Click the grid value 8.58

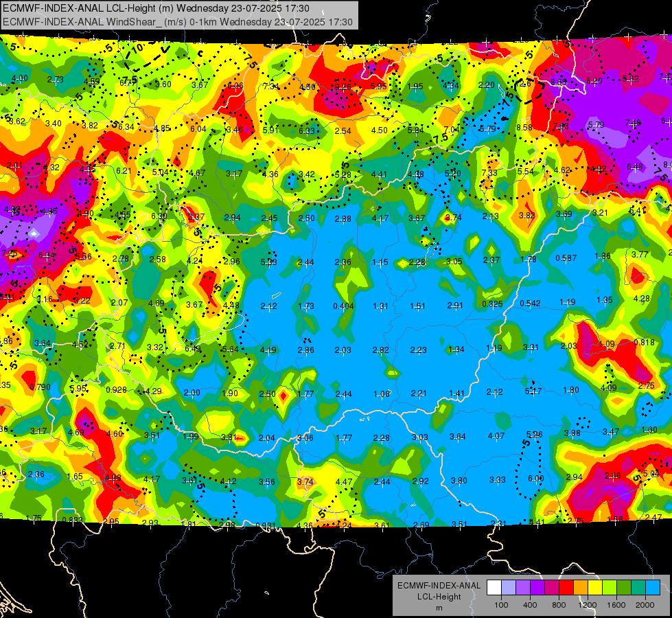point(524,127)
